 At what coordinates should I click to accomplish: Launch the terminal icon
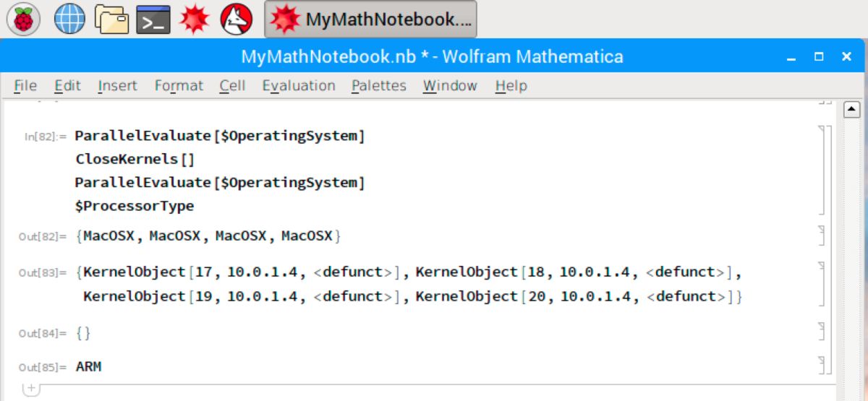click(x=153, y=20)
